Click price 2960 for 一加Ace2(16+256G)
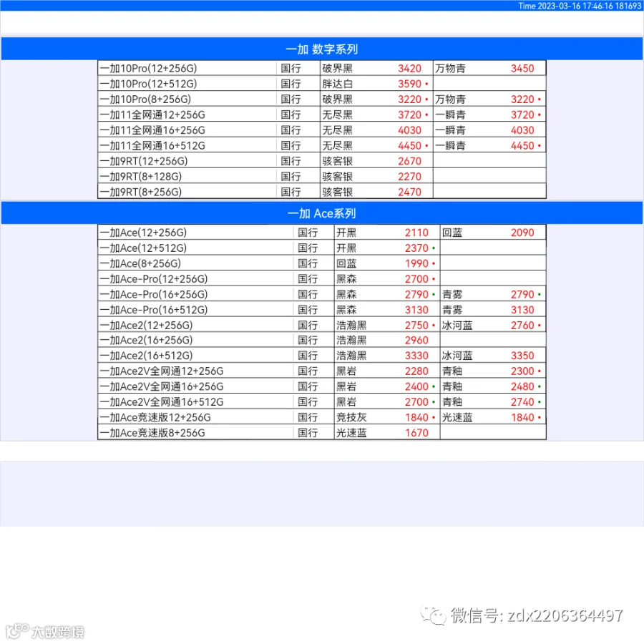644x644 pixels. pos(416,340)
